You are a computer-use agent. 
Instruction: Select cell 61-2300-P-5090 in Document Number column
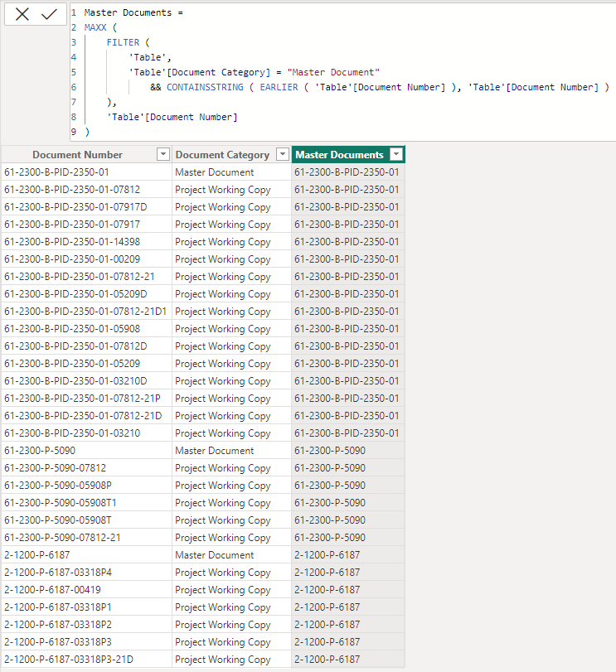click(86, 451)
